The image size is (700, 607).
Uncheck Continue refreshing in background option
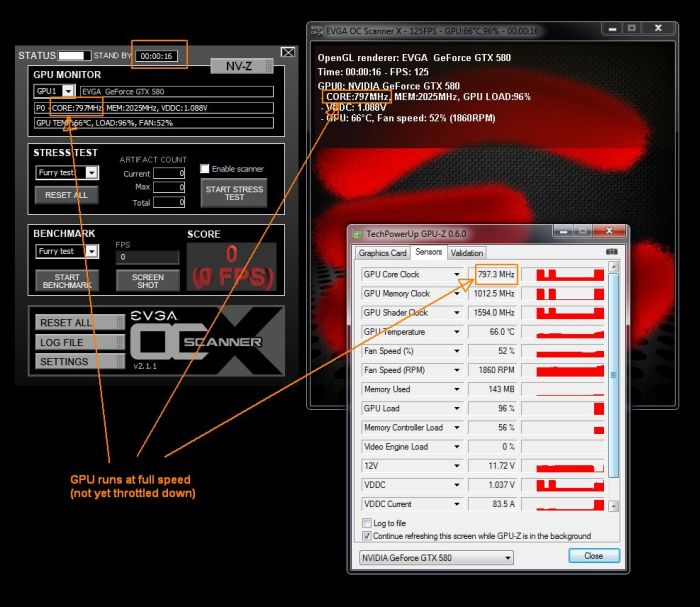tap(367, 536)
